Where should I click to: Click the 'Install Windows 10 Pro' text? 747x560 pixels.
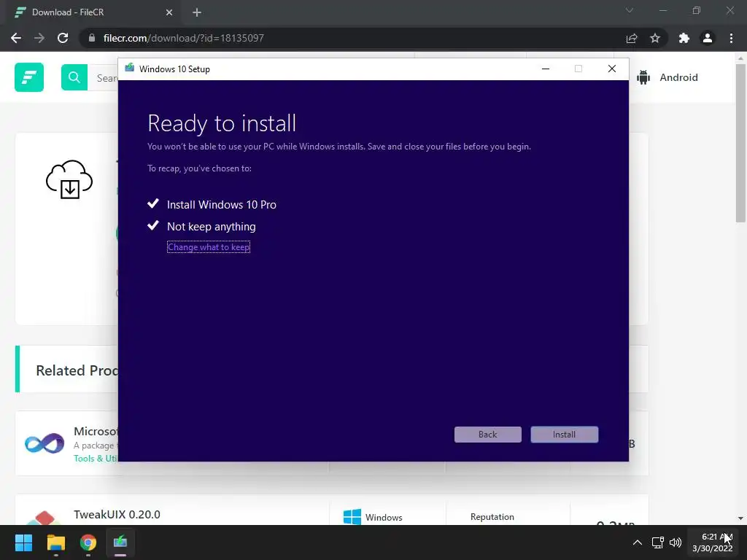coord(222,205)
